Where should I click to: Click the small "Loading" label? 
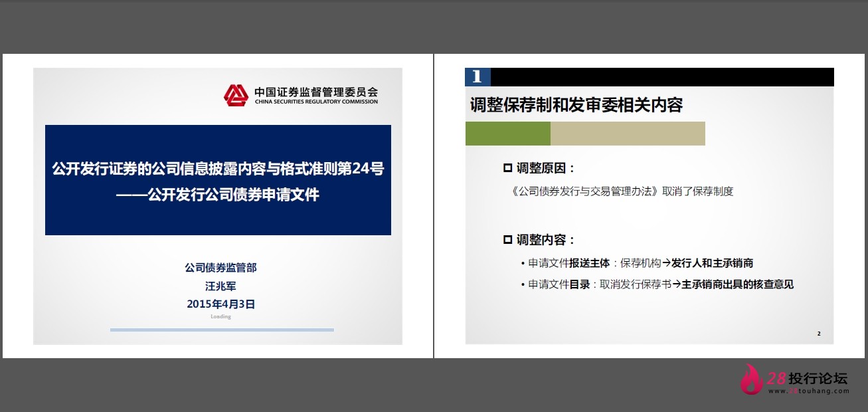click(x=220, y=317)
